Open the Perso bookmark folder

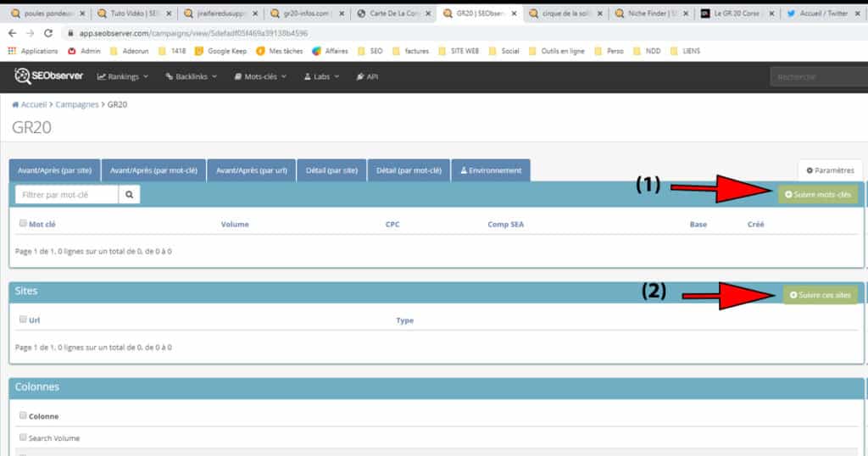(609, 51)
